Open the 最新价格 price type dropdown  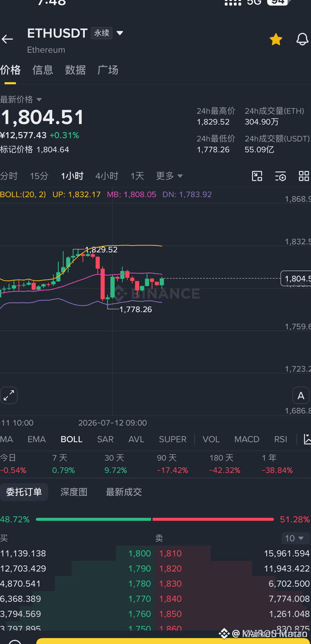(x=21, y=99)
